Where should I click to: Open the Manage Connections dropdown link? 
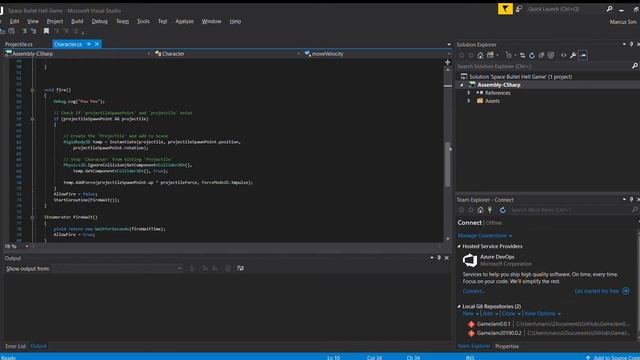pos(484,236)
